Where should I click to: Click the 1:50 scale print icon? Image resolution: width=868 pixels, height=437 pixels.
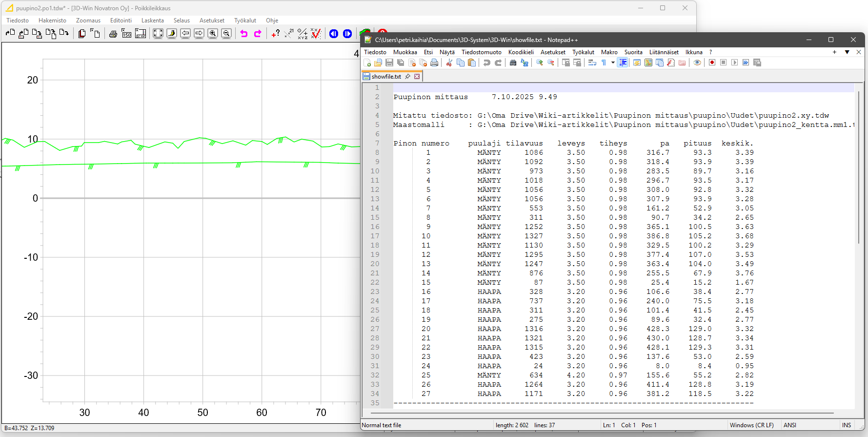tap(127, 33)
